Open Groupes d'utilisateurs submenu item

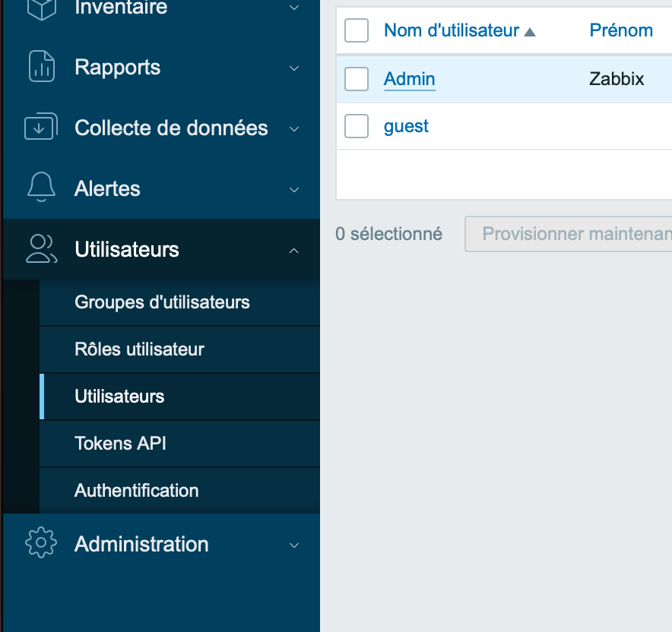pos(162,302)
